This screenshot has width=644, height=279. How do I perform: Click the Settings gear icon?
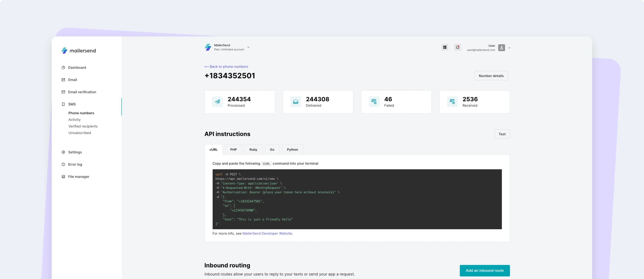point(63,152)
